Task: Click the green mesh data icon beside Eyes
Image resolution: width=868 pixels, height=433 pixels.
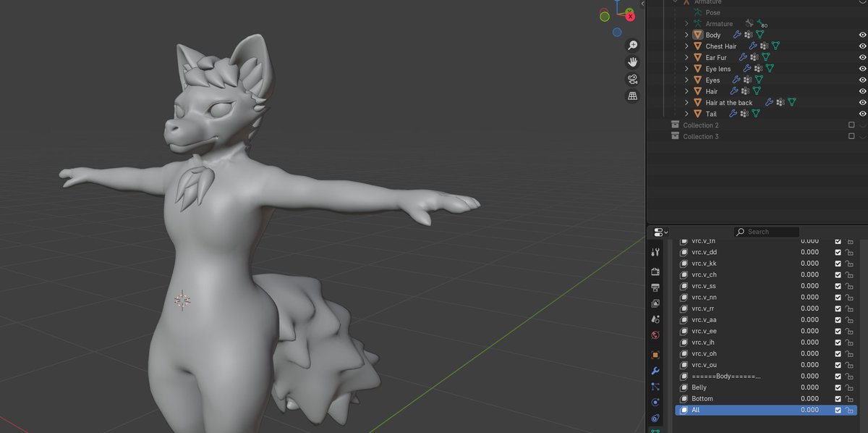Action: coord(758,80)
